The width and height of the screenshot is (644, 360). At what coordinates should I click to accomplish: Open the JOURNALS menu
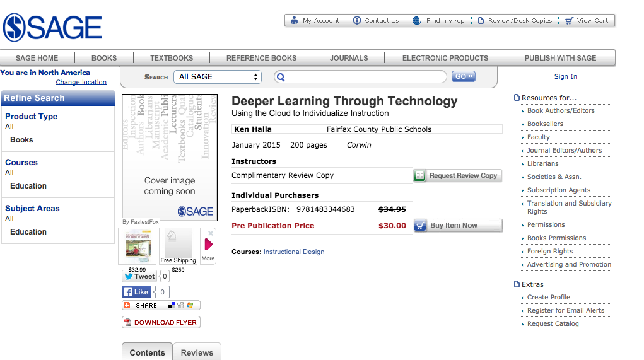(x=349, y=58)
